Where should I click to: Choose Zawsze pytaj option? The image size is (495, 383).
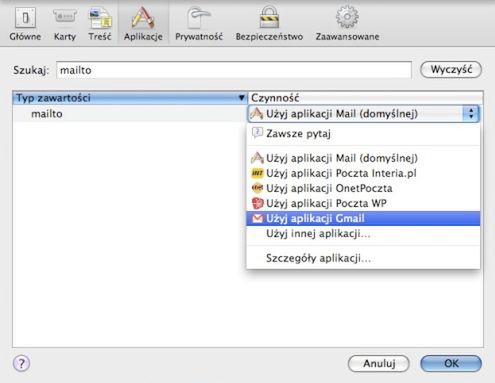coord(363,134)
